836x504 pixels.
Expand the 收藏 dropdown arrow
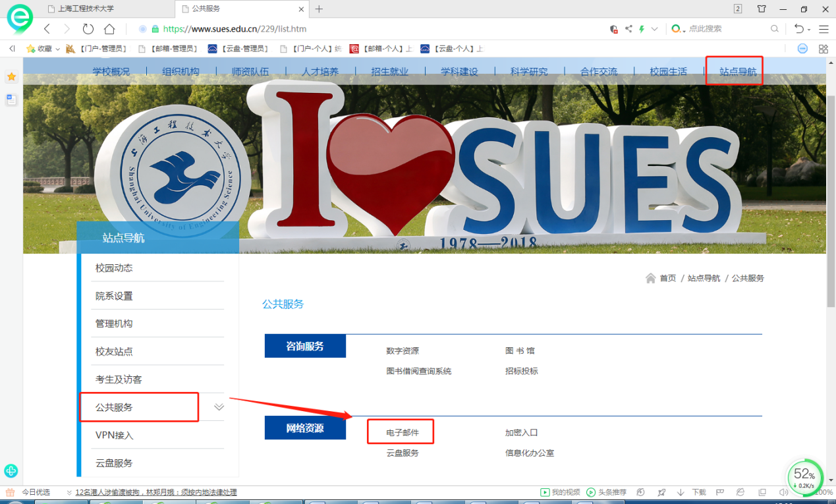point(58,49)
